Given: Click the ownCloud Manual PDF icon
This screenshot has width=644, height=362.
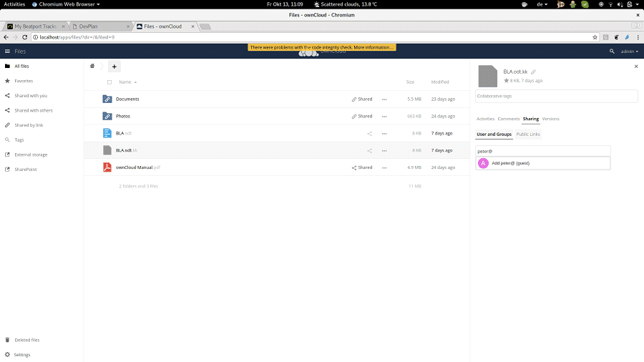Looking at the screenshot, I should click(x=107, y=167).
